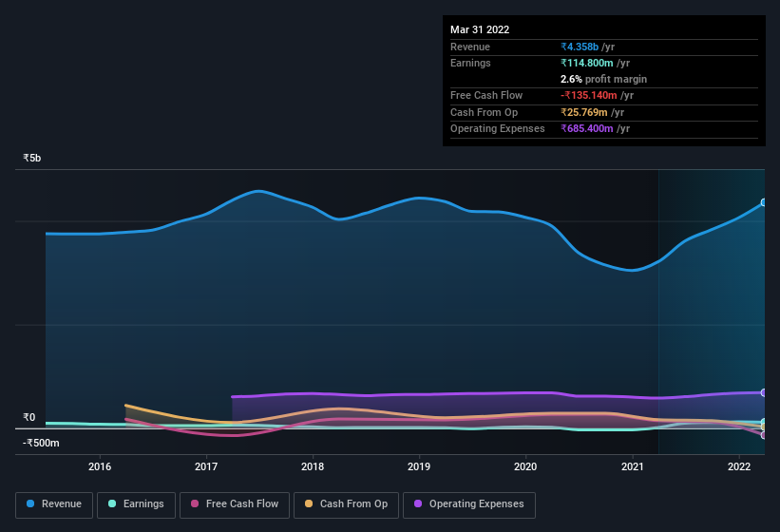Click the 2018 x-axis label
Viewport: 780px width, 532px height.
click(x=313, y=466)
